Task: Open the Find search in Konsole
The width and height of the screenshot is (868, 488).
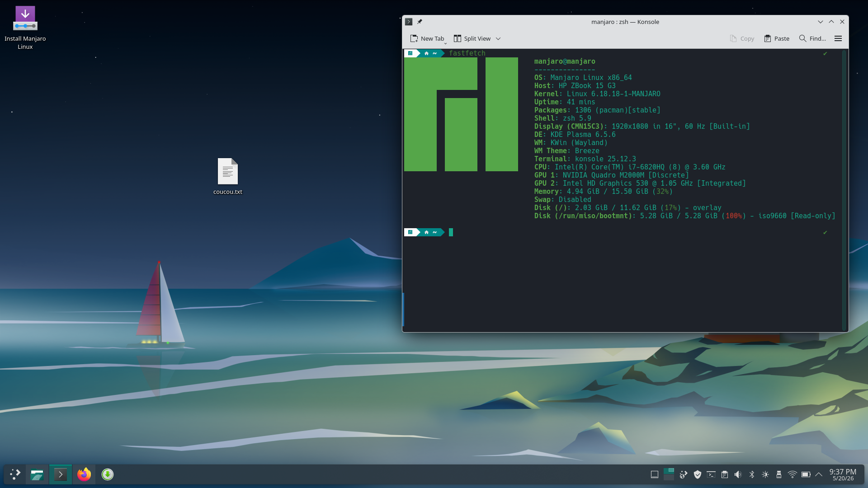Action: click(x=812, y=39)
